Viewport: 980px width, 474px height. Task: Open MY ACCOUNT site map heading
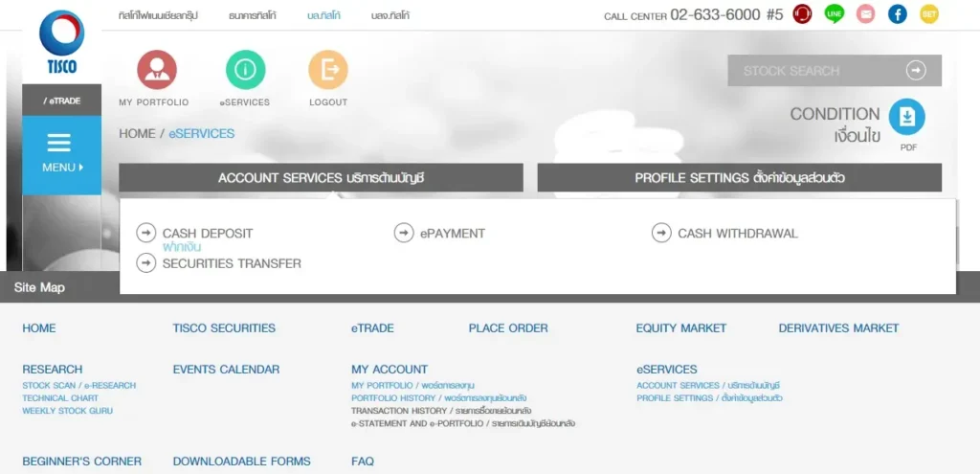390,369
